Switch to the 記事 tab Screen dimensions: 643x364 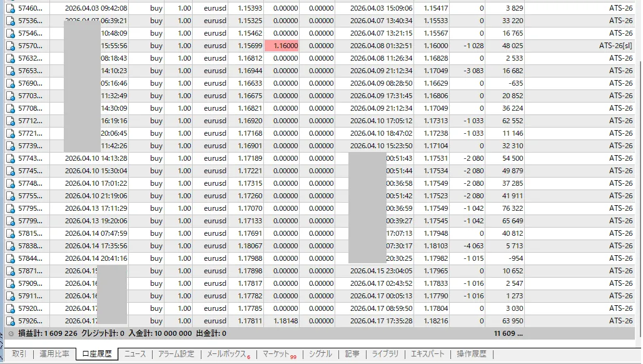pyautogui.click(x=352, y=354)
